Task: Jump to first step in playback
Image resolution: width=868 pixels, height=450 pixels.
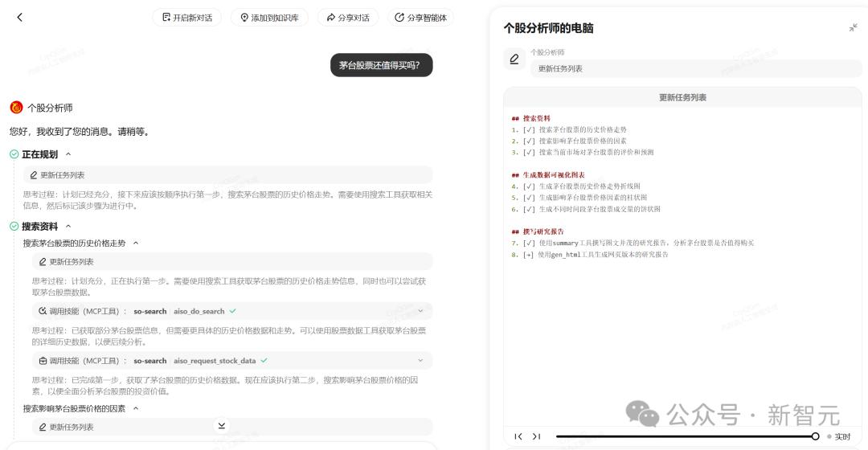Action: tap(518, 436)
